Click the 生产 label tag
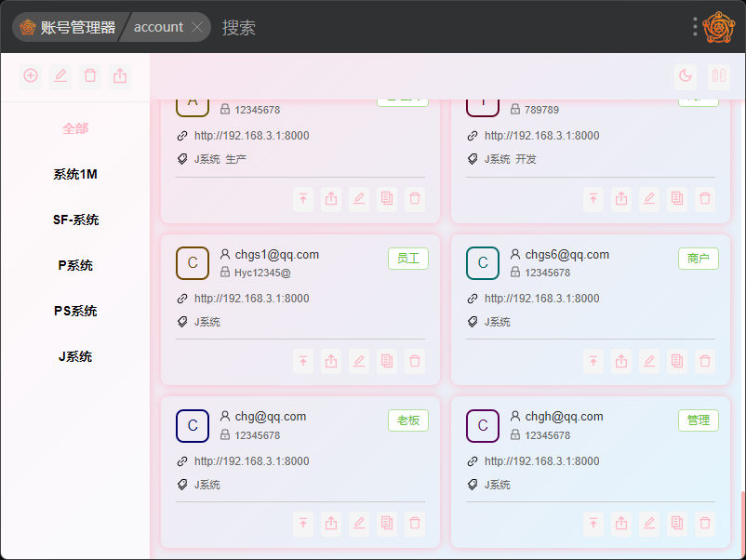The width and height of the screenshot is (746, 560). coord(236,159)
